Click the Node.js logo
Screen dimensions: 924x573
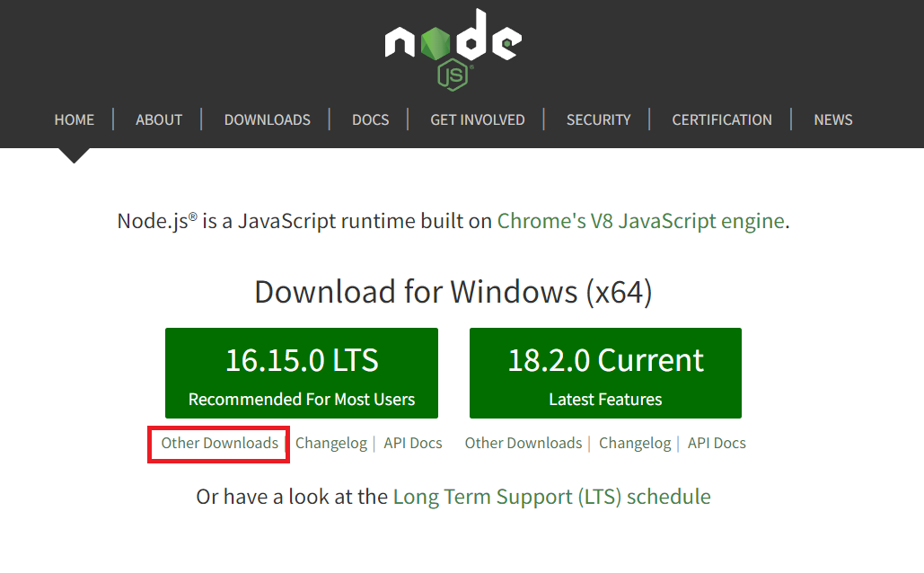pos(453,50)
